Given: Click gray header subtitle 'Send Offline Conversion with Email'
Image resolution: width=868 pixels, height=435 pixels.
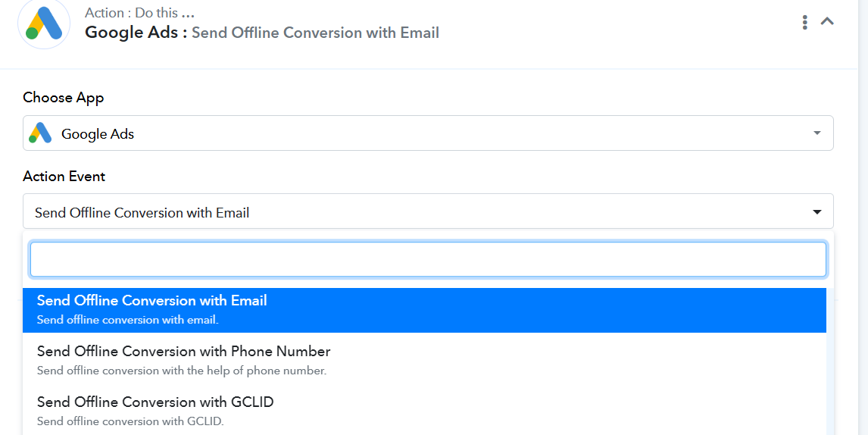Looking at the screenshot, I should coord(316,33).
